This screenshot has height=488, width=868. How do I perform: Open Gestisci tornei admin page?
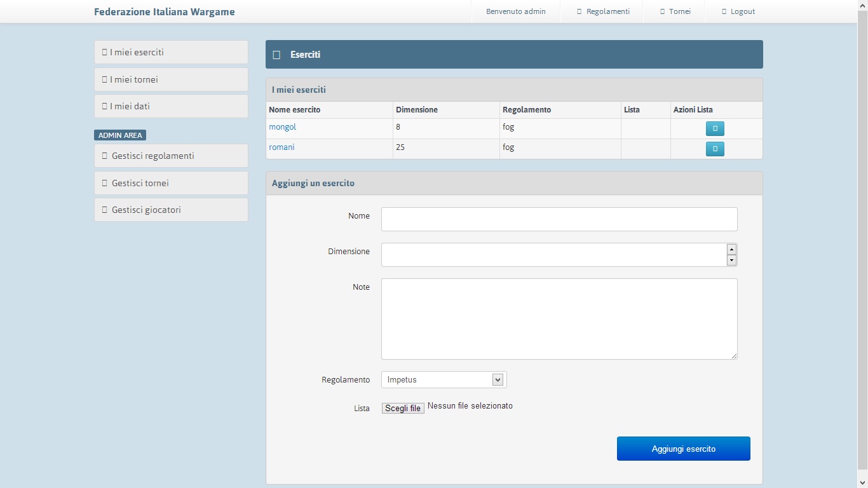tap(171, 183)
